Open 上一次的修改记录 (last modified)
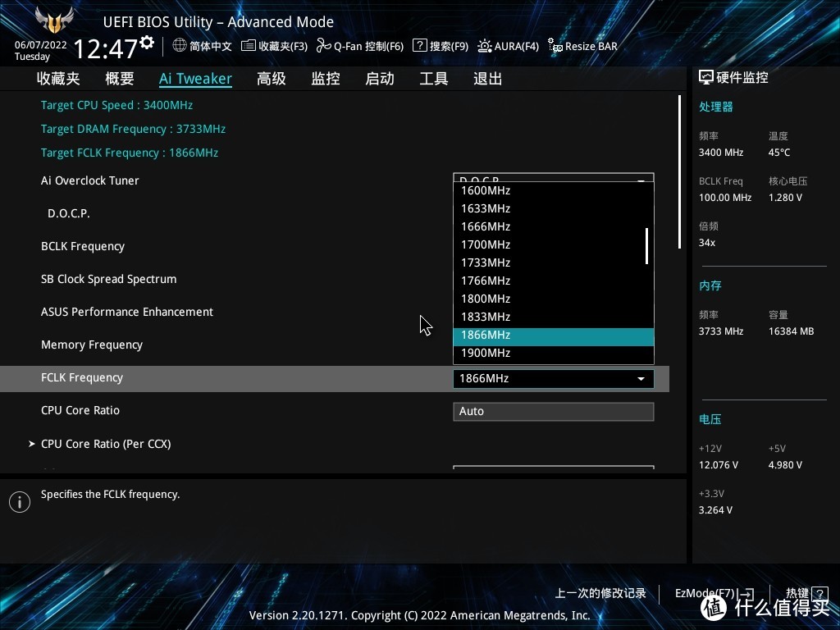 (x=600, y=593)
